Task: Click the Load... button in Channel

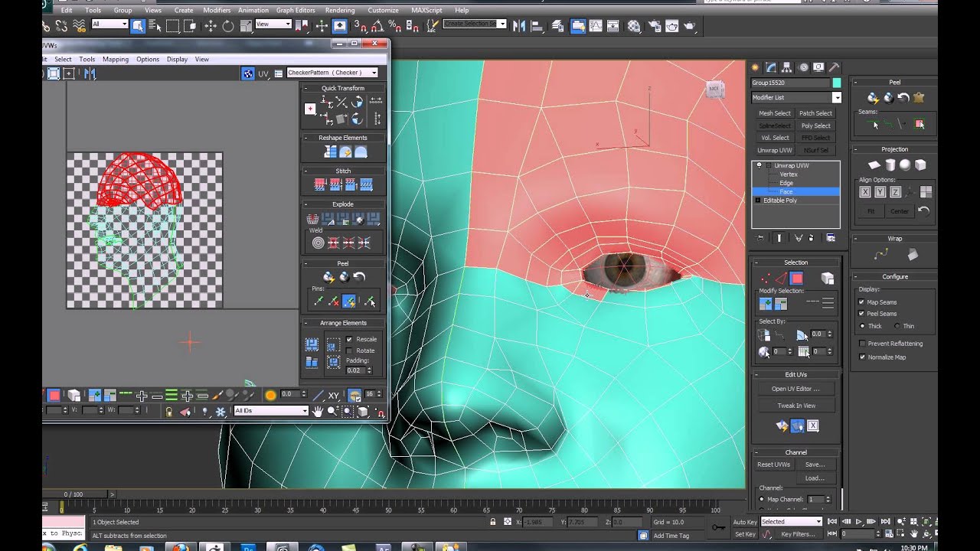Action: coord(815,478)
